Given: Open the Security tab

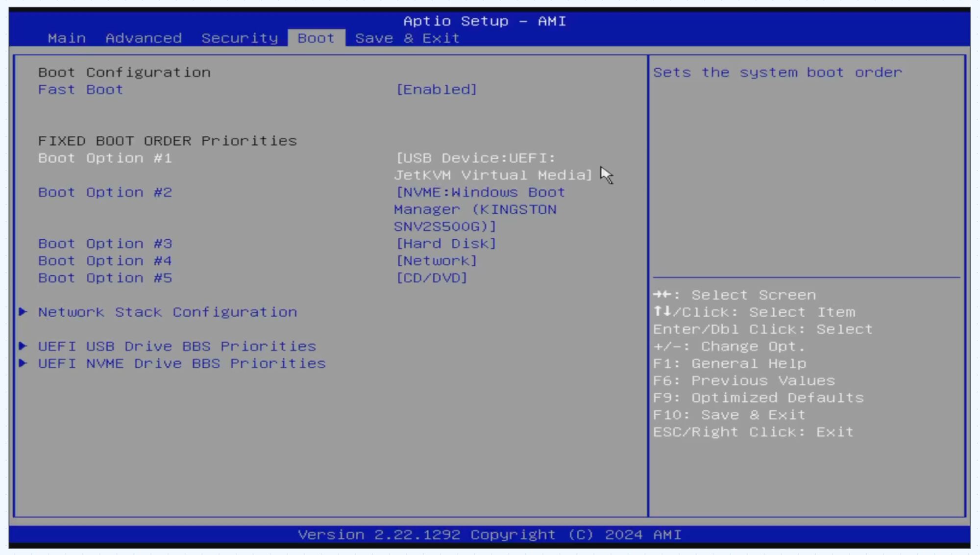Looking at the screenshot, I should tap(240, 38).
